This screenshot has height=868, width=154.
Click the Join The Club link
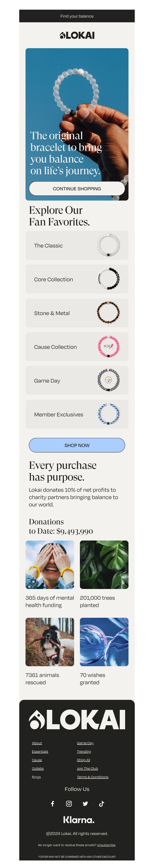(87, 768)
